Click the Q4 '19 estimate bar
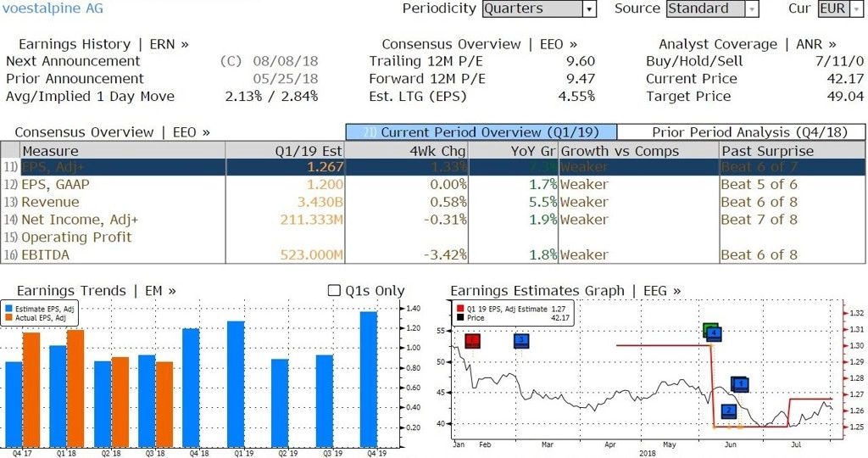868x458 pixels. click(x=369, y=379)
